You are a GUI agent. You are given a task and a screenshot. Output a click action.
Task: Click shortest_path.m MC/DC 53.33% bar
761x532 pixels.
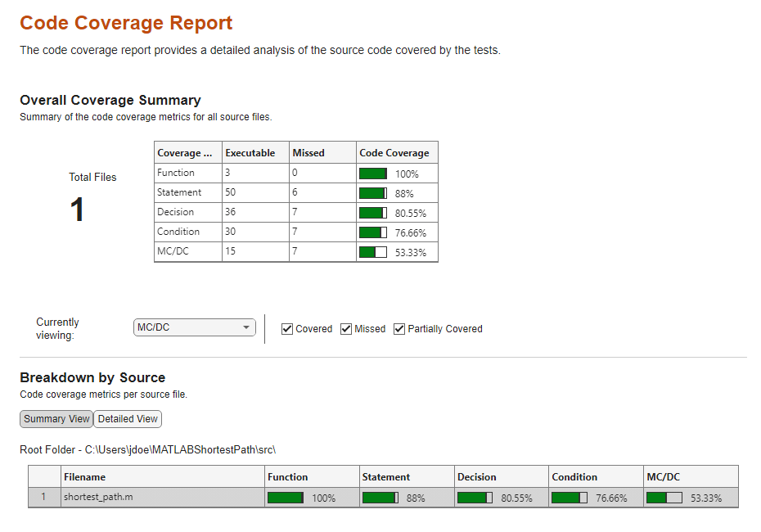(664, 498)
